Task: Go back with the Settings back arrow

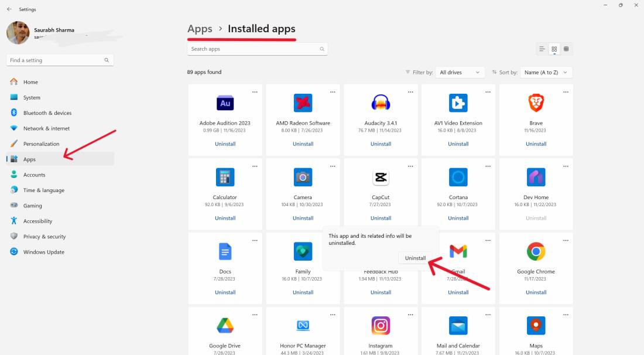Action: tap(9, 9)
